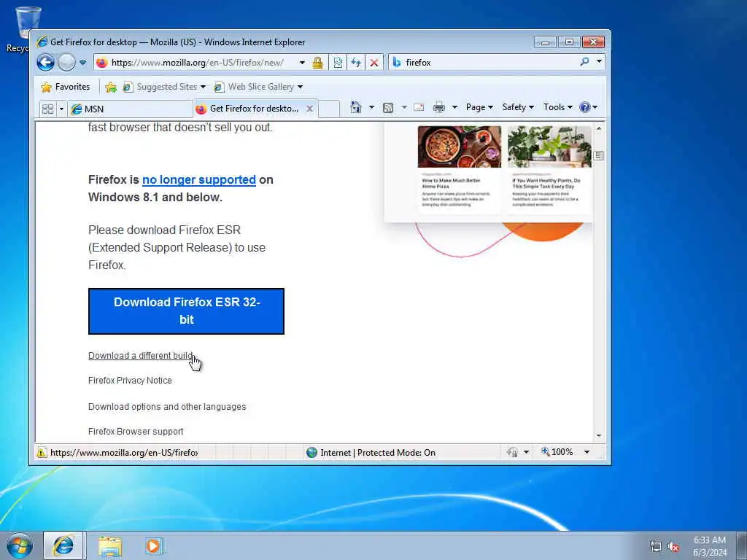The image size is (747, 560).
Task: Click the muted volume tray icon
Action: (x=673, y=547)
